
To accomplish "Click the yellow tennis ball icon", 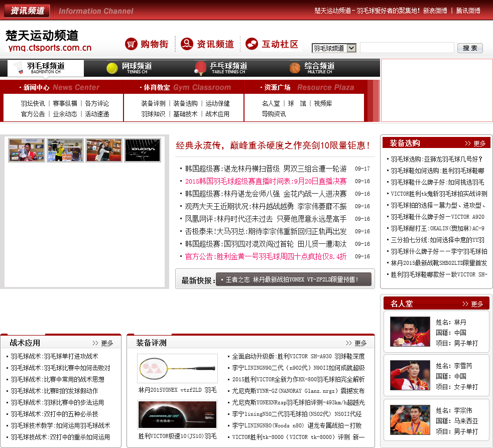I will (x=112, y=68).
